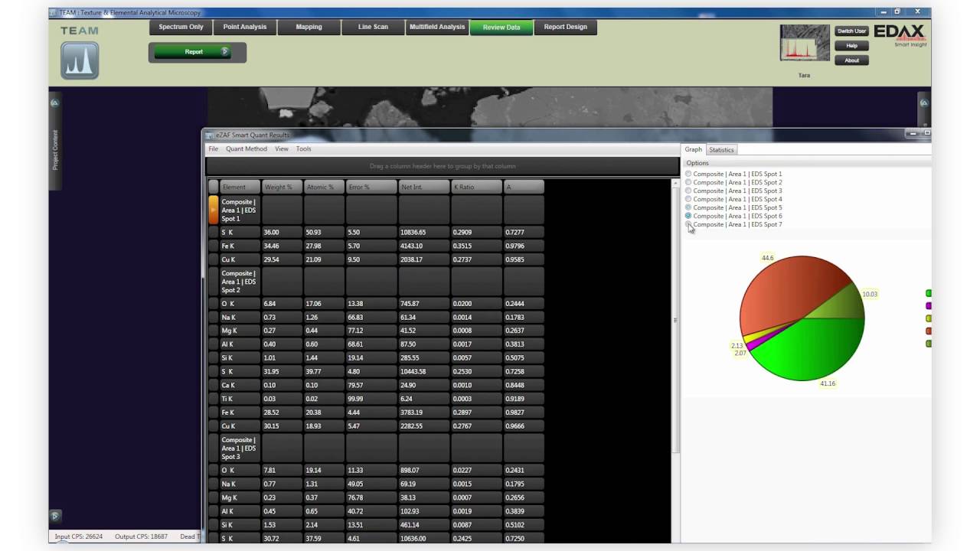This screenshot has height=551, width=980.
Task: Select the Composite Area 1 EDS Spot 3 group row
Action: (376, 448)
